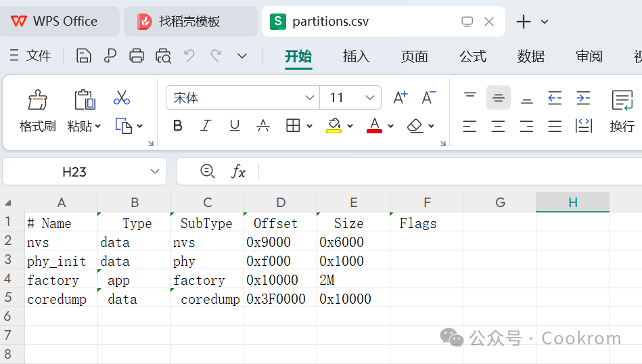Click the fx insert function icon
This screenshot has height=364, width=642.
(x=238, y=171)
